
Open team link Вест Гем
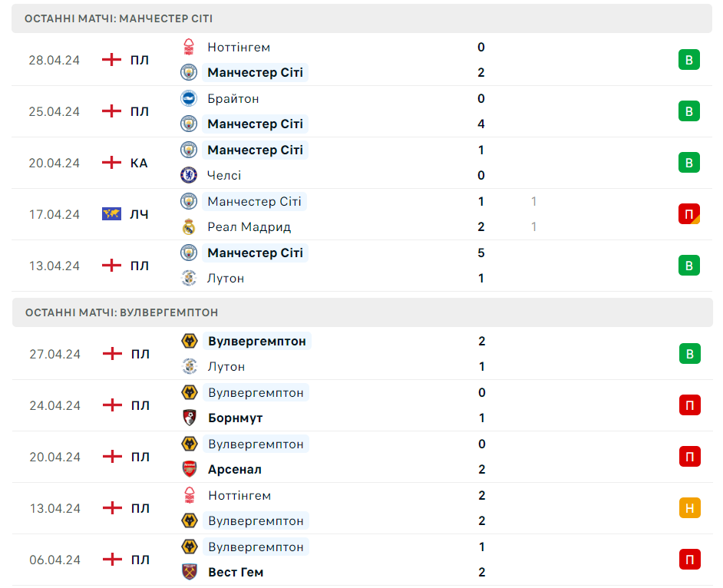tap(236, 573)
